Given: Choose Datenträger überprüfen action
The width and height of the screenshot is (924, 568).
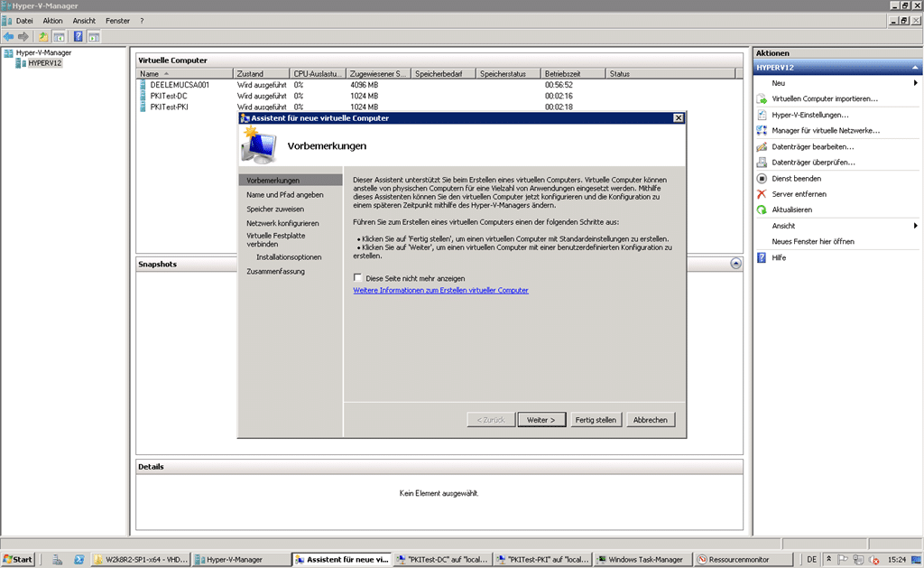Looking at the screenshot, I should pyautogui.click(x=813, y=163).
